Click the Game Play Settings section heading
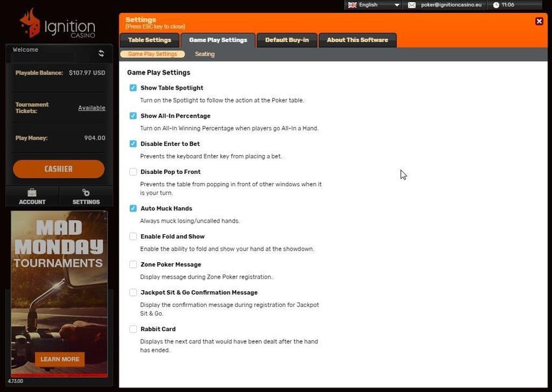Image resolution: width=552 pixels, height=392 pixels. 158,73
